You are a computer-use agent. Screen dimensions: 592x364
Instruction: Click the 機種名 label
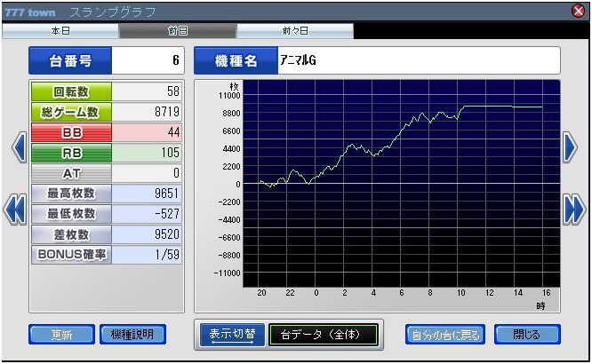pos(236,60)
